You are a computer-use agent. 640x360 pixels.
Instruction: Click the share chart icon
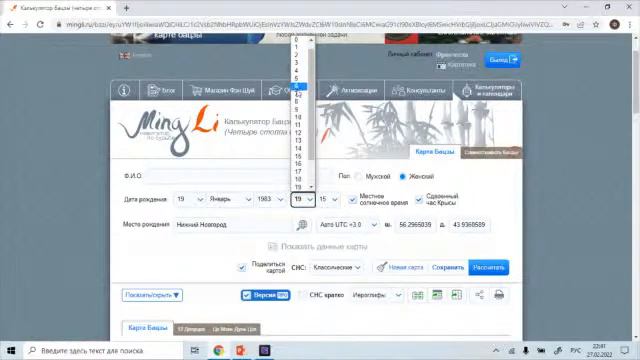tap(480, 294)
